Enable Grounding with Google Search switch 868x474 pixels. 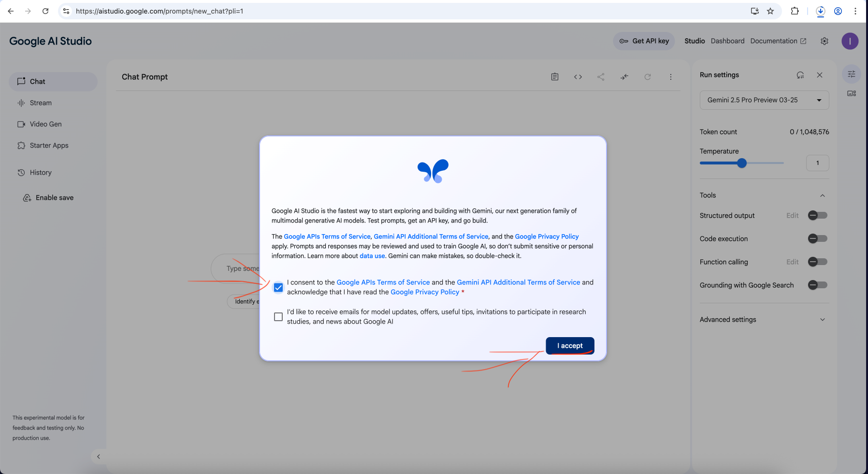(818, 285)
